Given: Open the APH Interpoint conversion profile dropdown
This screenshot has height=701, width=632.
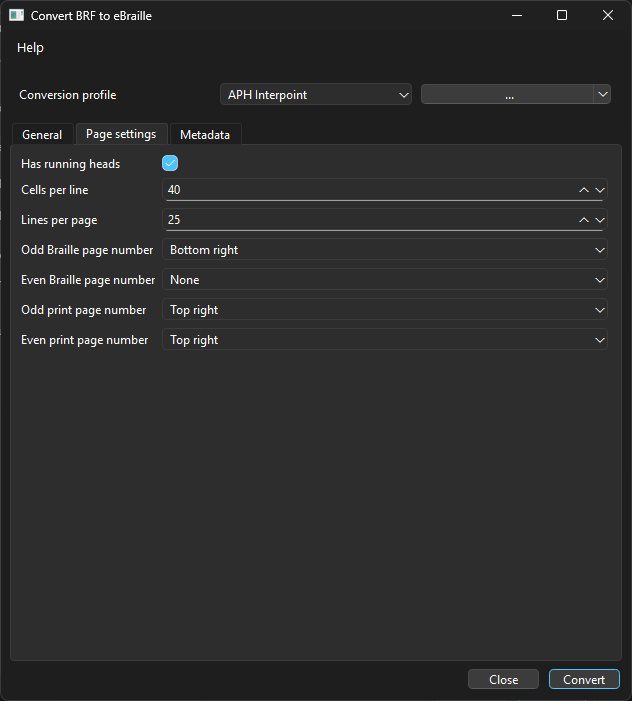Looking at the screenshot, I should pyautogui.click(x=316, y=95).
